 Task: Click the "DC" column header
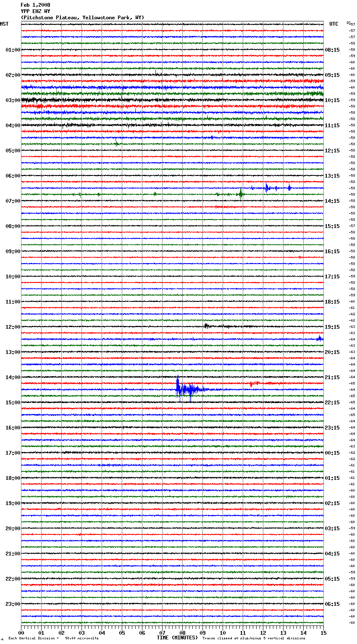349,23
